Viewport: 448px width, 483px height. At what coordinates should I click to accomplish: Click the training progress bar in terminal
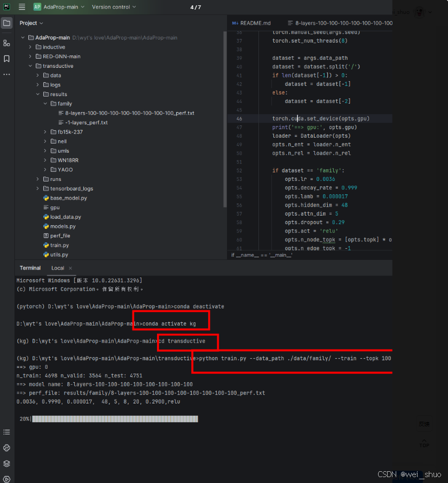(115, 419)
